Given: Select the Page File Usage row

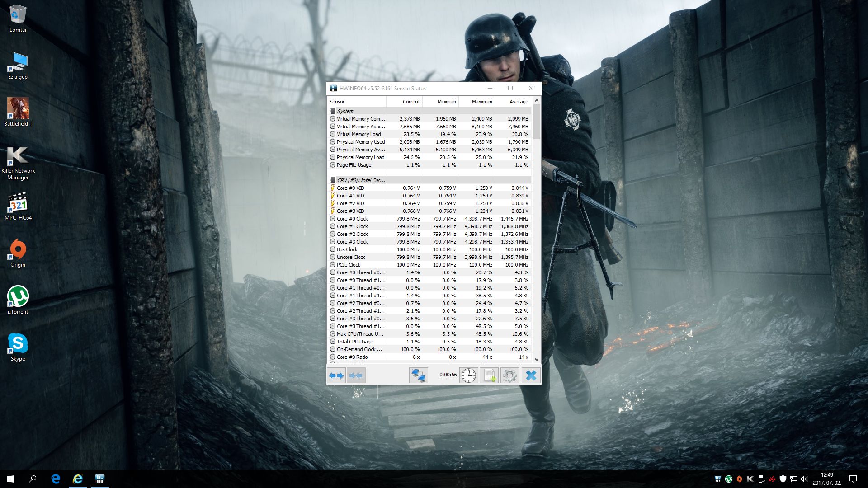Looking at the screenshot, I should click(x=429, y=165).
